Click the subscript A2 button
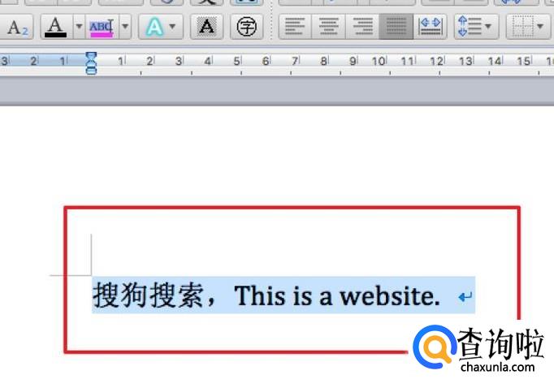Image resolution: width=554 pixels, height=392 pixels. click(x=16, y=28)
